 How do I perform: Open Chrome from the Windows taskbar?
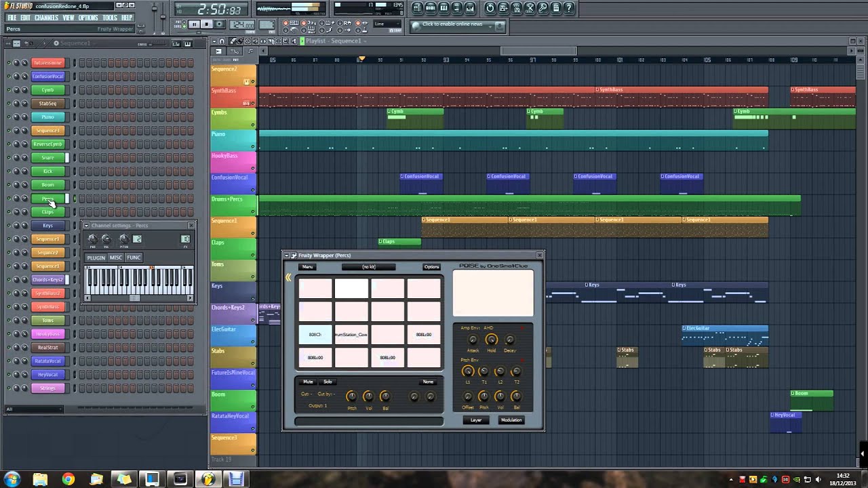tap(68, 479)
